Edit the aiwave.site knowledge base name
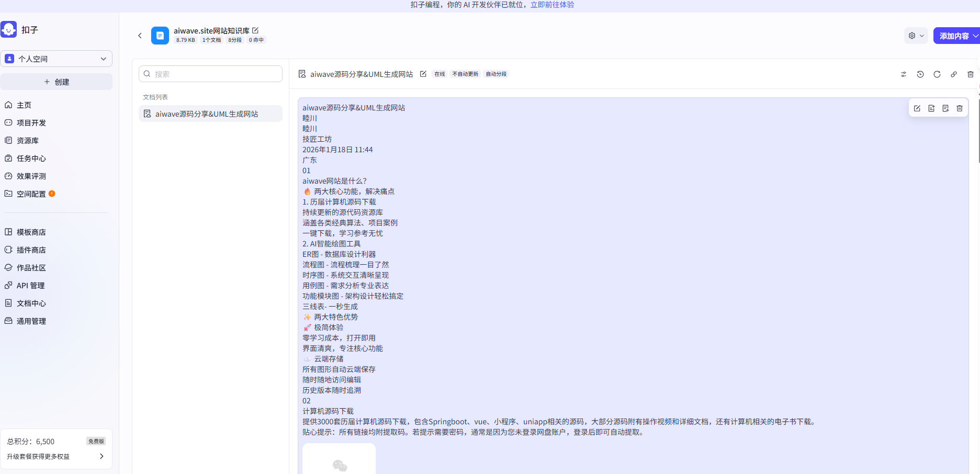Image resolution: width=980 pixels, height=474 pixels. click(255, 30)
